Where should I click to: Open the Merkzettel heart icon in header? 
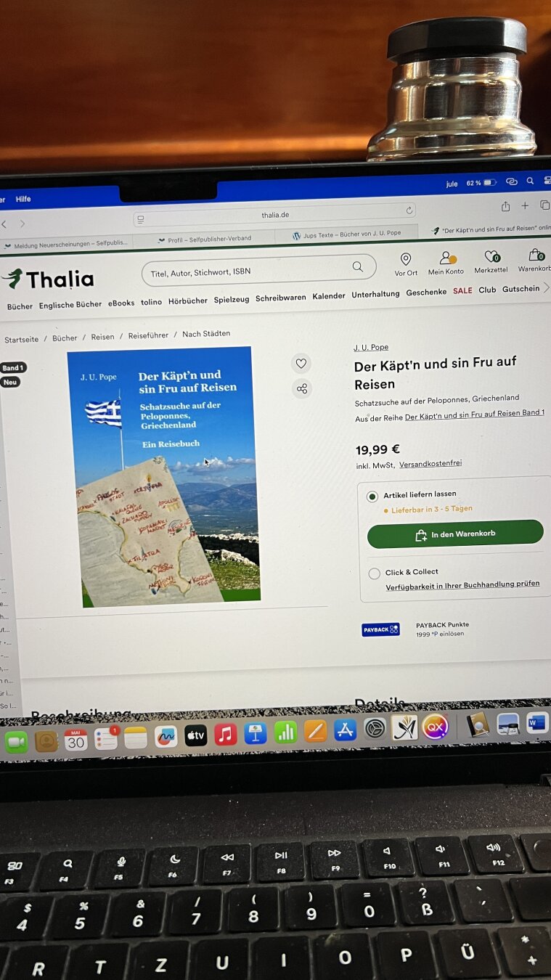point(491,256)
